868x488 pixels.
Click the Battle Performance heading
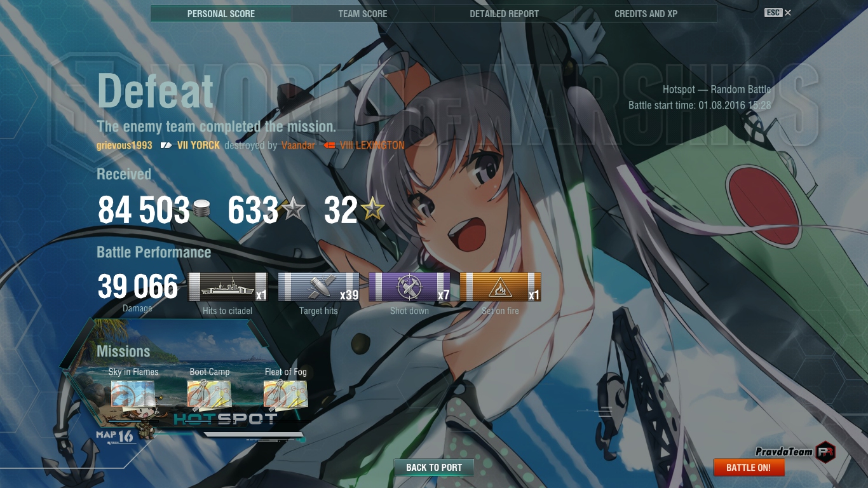coord(154,253)
